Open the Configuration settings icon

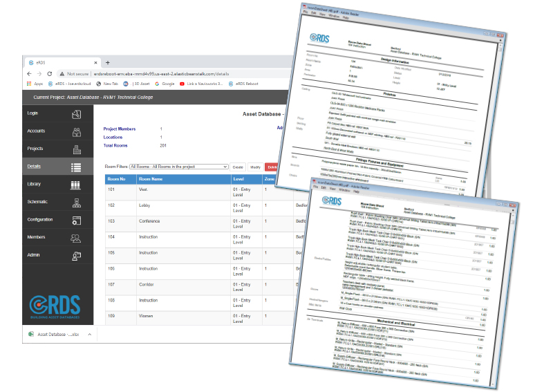pos(77,221)
